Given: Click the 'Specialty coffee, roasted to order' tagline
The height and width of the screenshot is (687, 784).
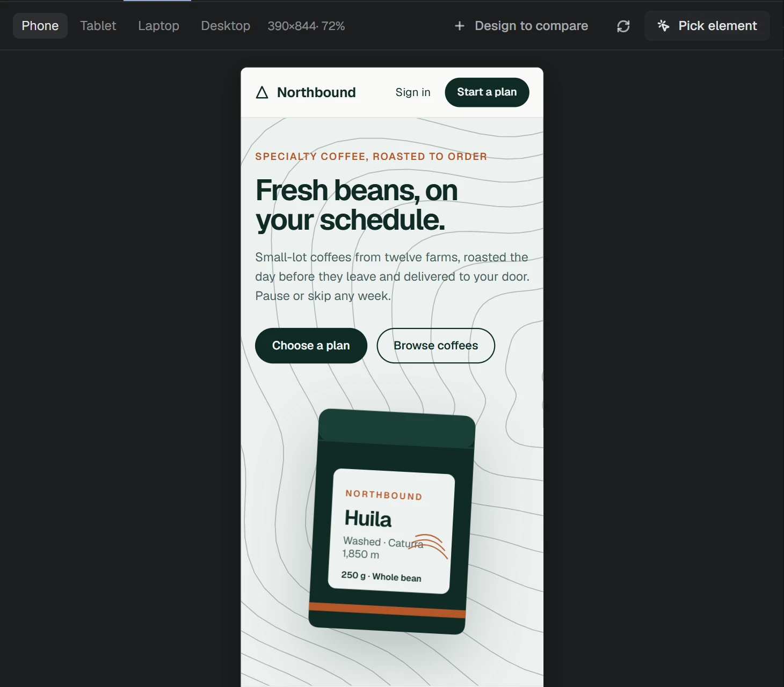Looking at the screenshot, I should tap(371, 157).
